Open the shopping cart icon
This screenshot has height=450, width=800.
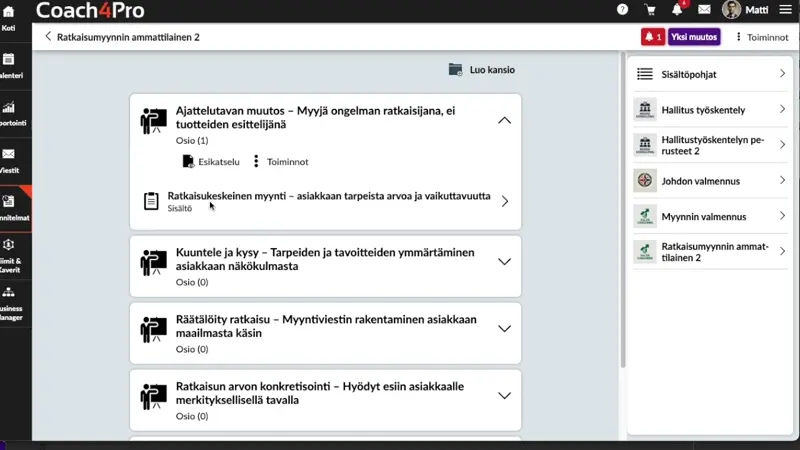[649, 10]
